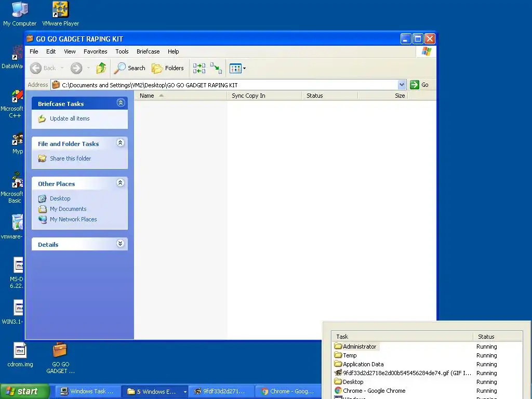The image size is (532, 399).
Task: Click the Windows logo throbber icon
Action: [x=426, y=51]
